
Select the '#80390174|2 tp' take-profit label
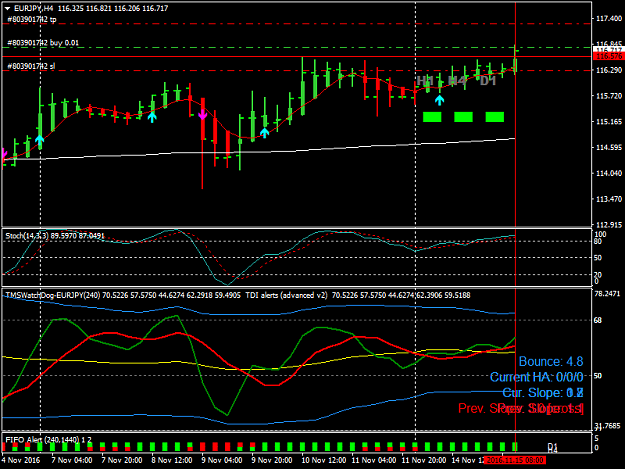coord(31,19)
